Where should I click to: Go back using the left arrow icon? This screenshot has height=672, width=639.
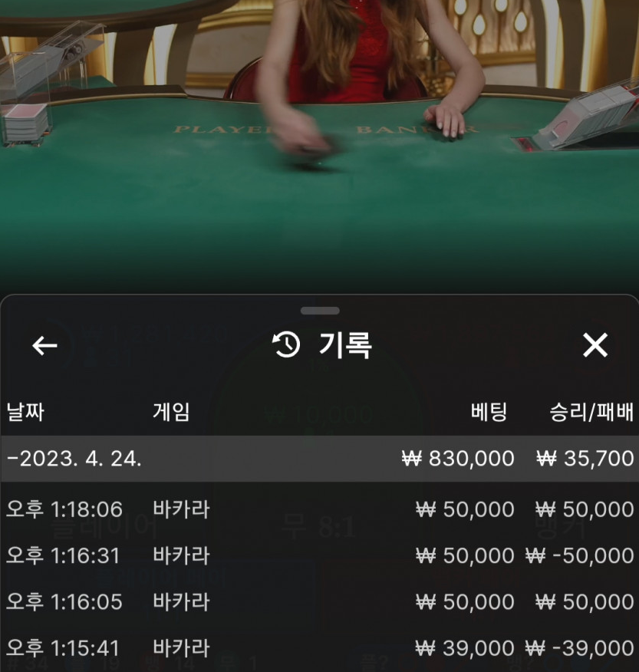[x=44, y=345]
